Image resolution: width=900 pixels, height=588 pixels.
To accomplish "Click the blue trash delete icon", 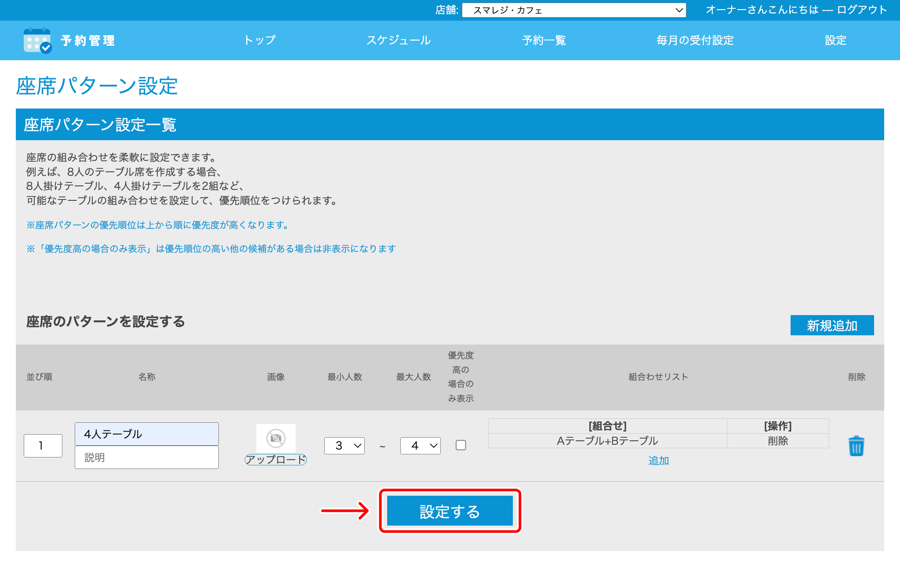I will tap(856, 446).
